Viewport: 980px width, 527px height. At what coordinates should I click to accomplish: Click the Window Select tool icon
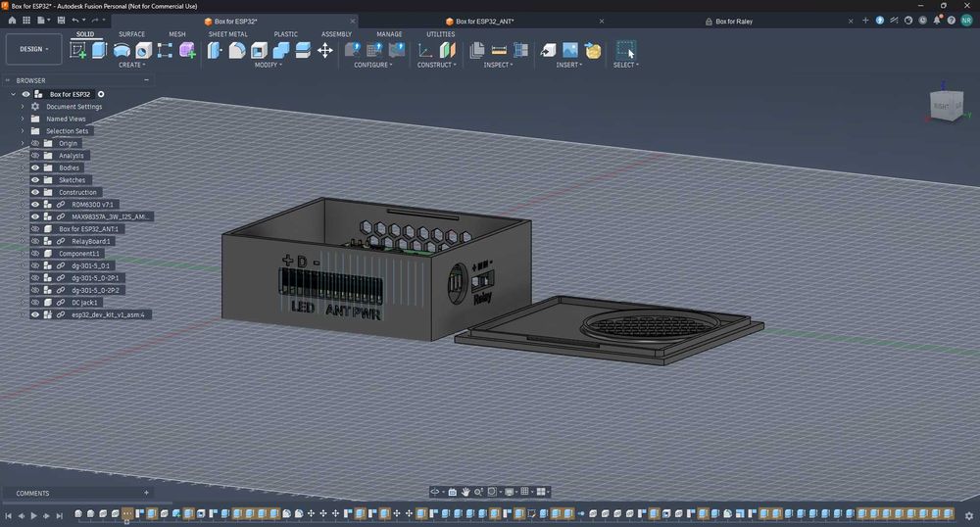pos(625,50)
